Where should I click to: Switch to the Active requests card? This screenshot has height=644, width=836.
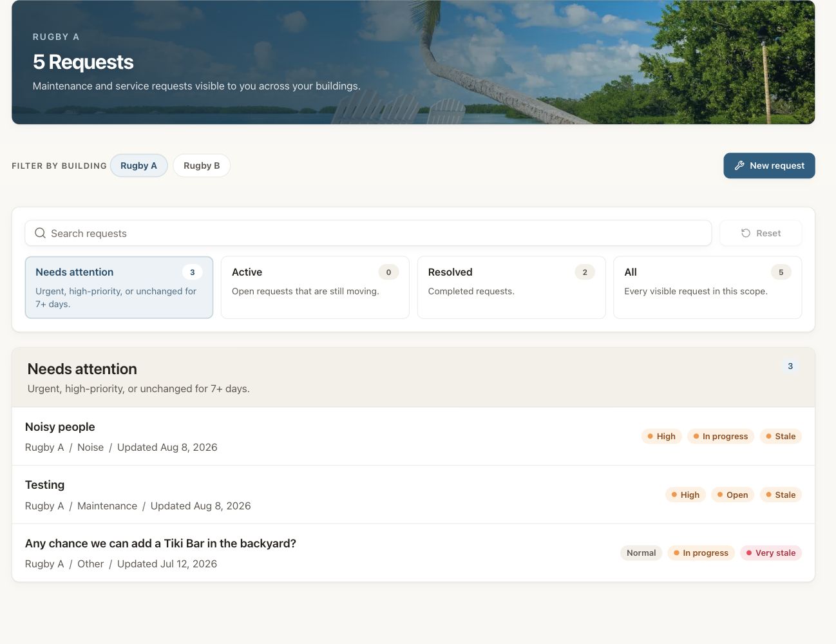[315, 287]
